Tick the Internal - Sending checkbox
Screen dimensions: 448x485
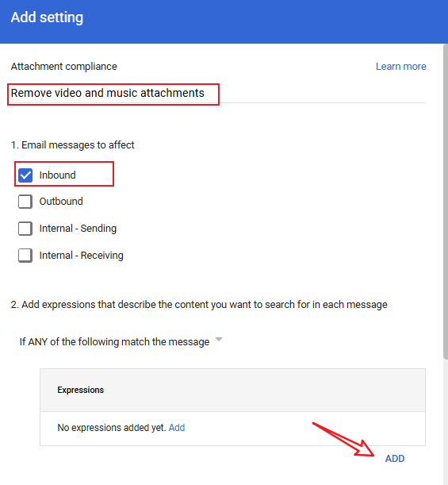click(25, 229)
